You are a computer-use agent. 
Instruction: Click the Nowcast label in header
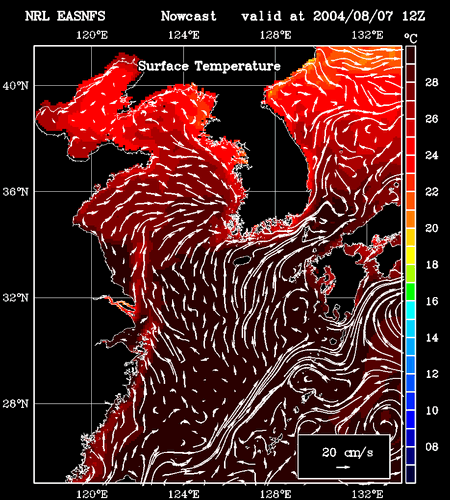pyautogui.click(x=188, y=16)
